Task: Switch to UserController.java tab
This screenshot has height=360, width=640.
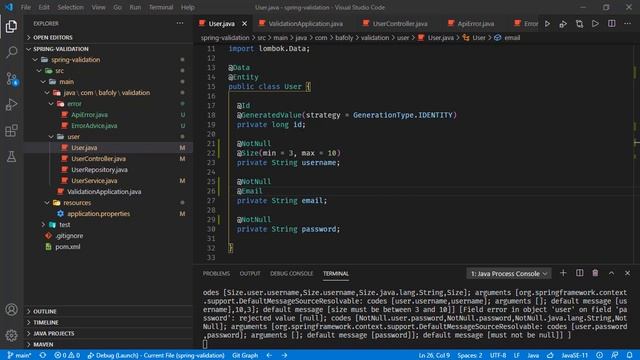Action: (400, 24)
